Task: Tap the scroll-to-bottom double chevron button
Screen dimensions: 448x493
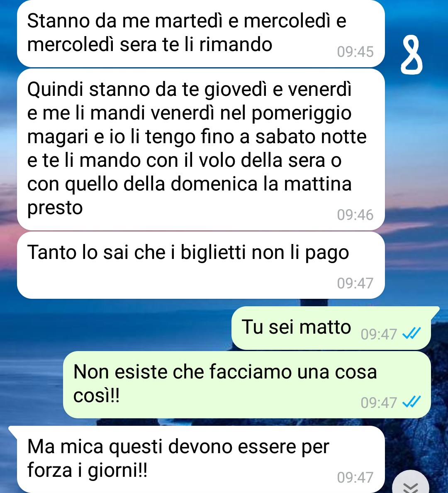Action: point(411,483)
